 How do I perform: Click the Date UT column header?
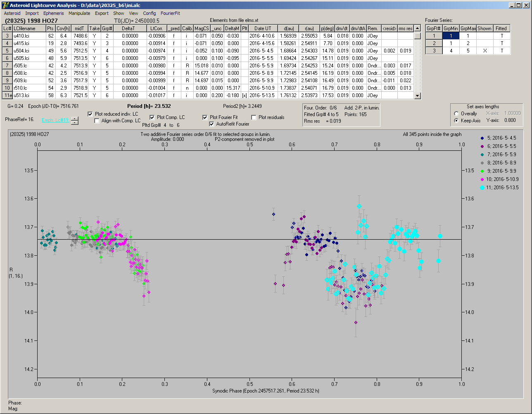pyautogui.click(x=263, y=29)
